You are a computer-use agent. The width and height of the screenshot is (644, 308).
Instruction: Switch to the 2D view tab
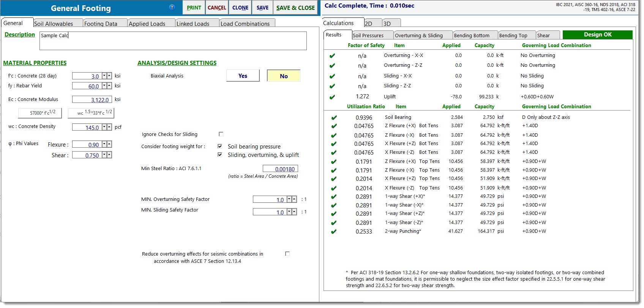373,24
